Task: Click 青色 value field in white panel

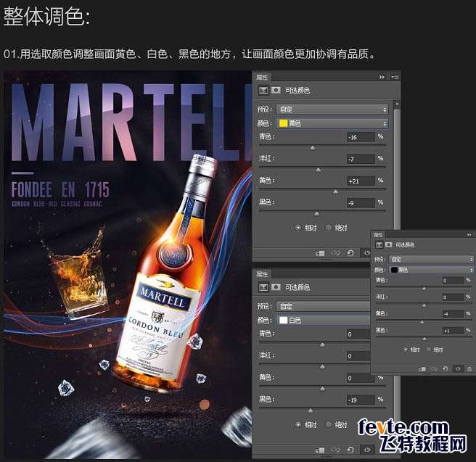Action: click(x=358, y=334)
